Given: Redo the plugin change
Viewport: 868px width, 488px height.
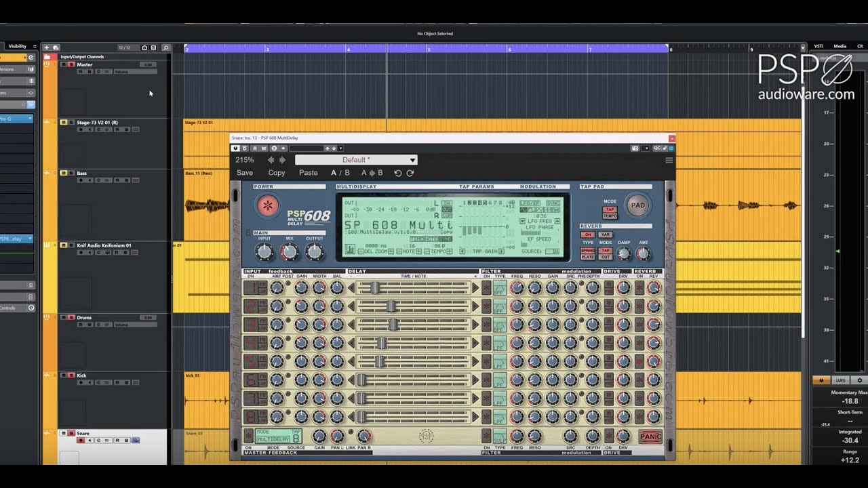Looking at the screenshot, I should (x=410, y=173).
